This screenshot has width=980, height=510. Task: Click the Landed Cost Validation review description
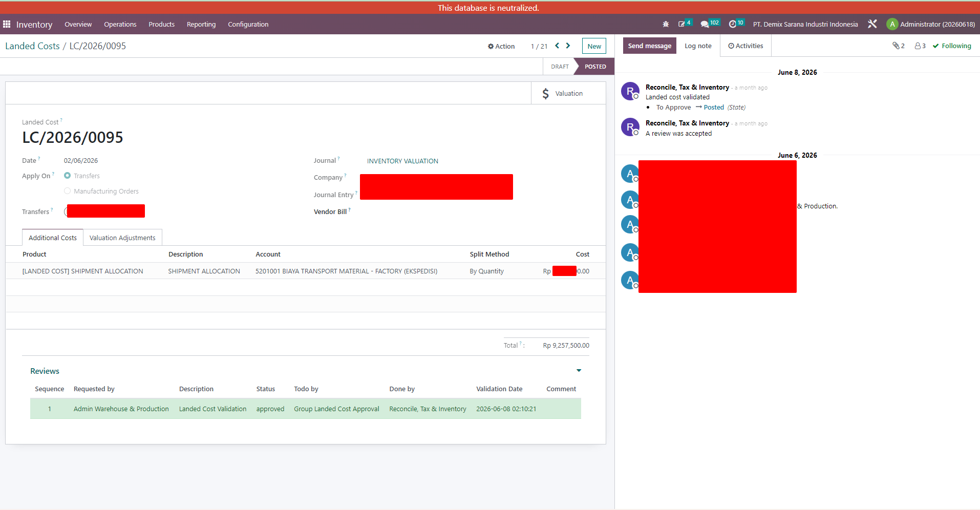tap(212, 409)
